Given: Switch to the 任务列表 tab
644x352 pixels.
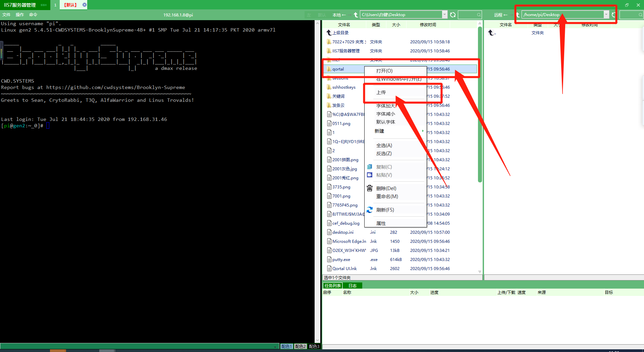Looking at the screenshot, I should point(332,286).
